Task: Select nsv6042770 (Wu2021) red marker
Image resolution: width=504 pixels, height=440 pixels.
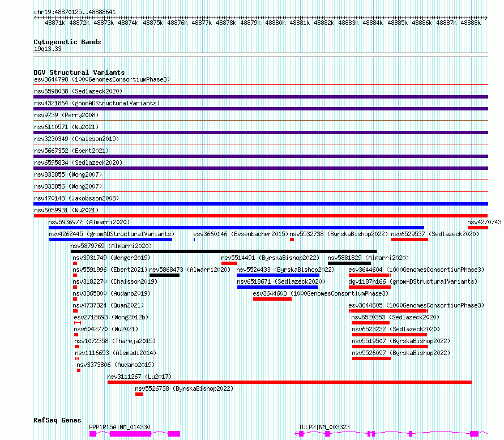Action: 76,335
